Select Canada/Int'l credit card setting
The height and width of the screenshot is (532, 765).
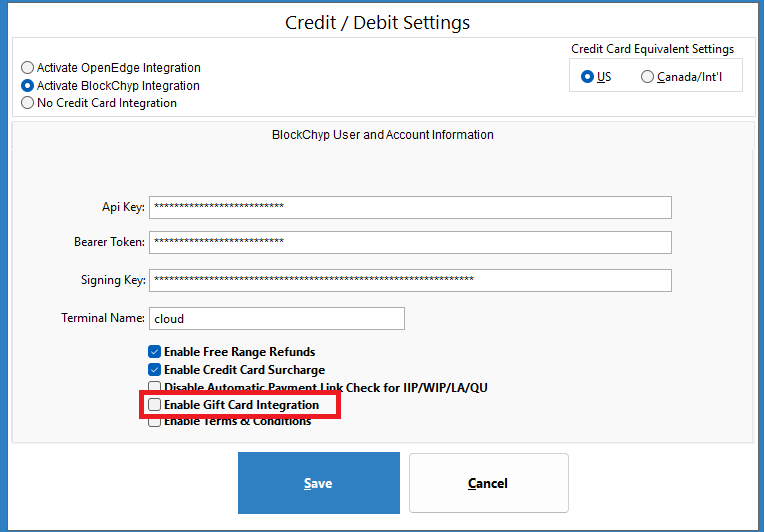point(647,77)
